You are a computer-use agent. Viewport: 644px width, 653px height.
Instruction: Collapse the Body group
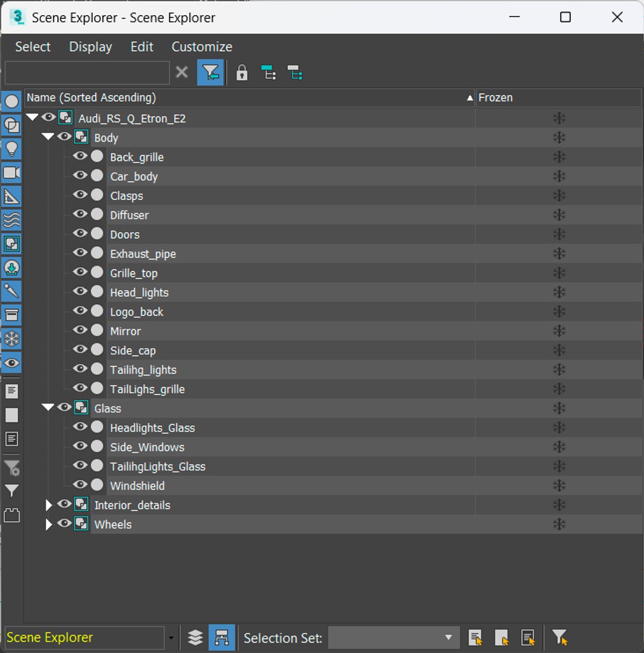48,137
